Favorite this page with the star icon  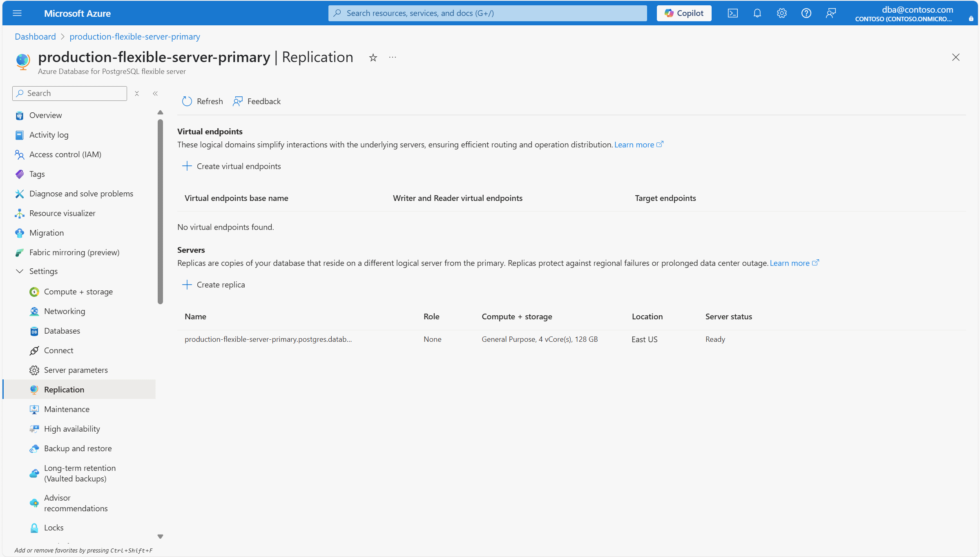point(373,58)
